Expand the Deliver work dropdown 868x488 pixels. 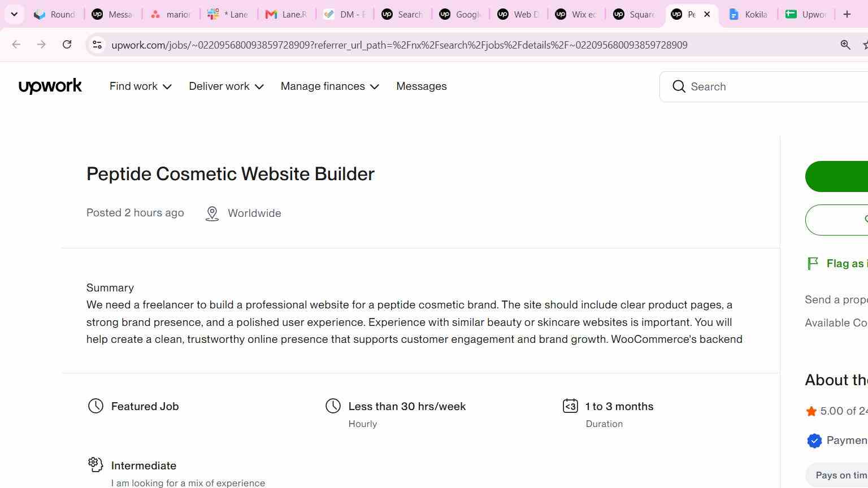tap(226, 86)
